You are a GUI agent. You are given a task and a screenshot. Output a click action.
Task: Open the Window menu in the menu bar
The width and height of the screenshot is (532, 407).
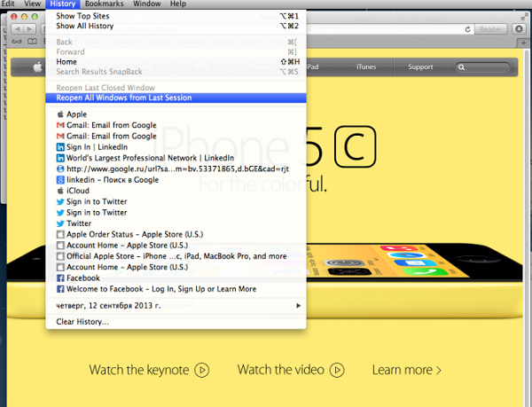[x=146, y=4]
